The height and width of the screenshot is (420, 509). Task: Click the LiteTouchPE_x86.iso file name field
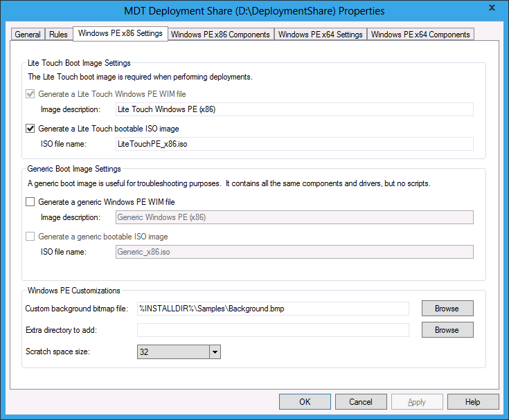tap(294, 144)
